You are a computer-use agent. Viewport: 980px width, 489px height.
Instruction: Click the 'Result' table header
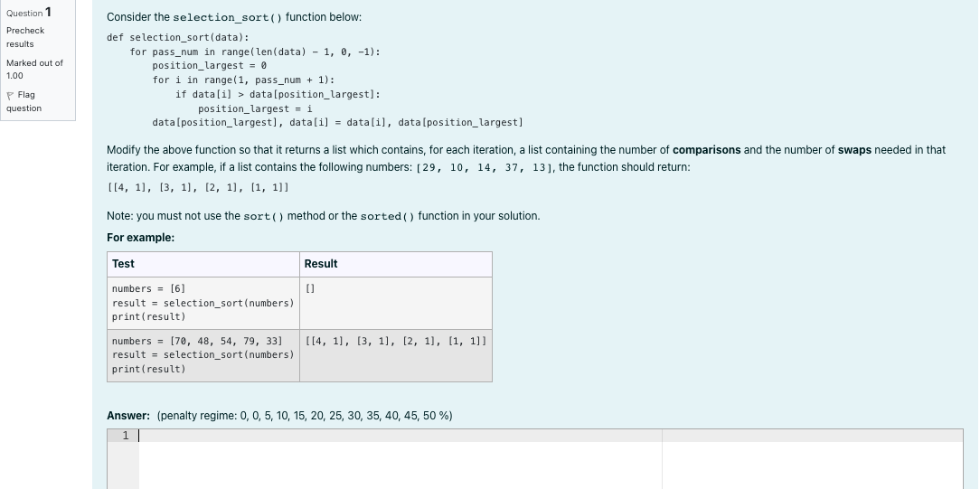396,264
